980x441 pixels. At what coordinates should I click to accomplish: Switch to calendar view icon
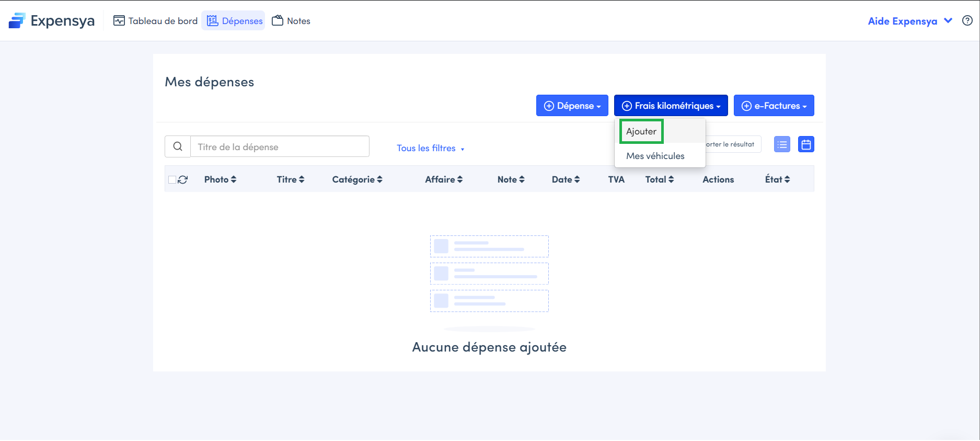[806, 144]
